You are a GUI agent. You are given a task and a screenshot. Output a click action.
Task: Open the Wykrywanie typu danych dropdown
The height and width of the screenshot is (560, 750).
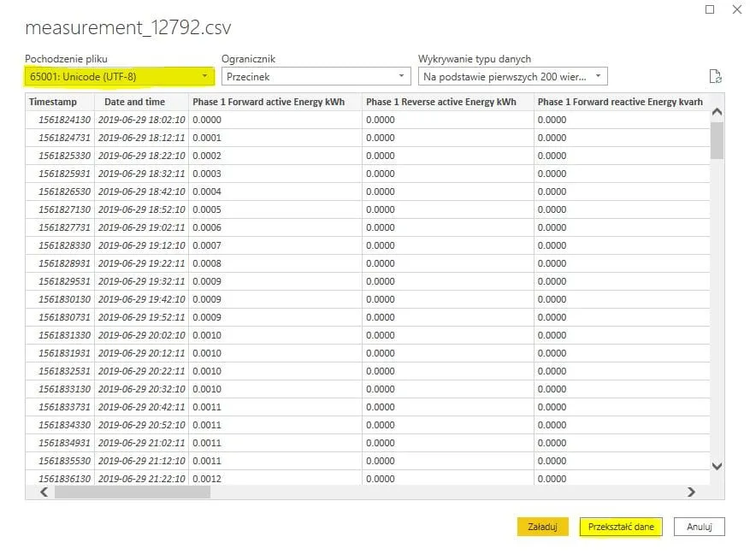coord(512,76)
